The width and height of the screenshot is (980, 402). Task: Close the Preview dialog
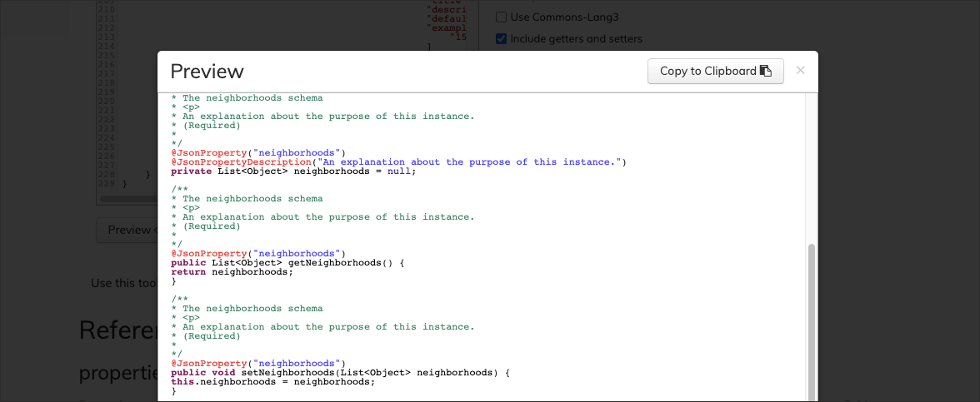coord(801,71)
